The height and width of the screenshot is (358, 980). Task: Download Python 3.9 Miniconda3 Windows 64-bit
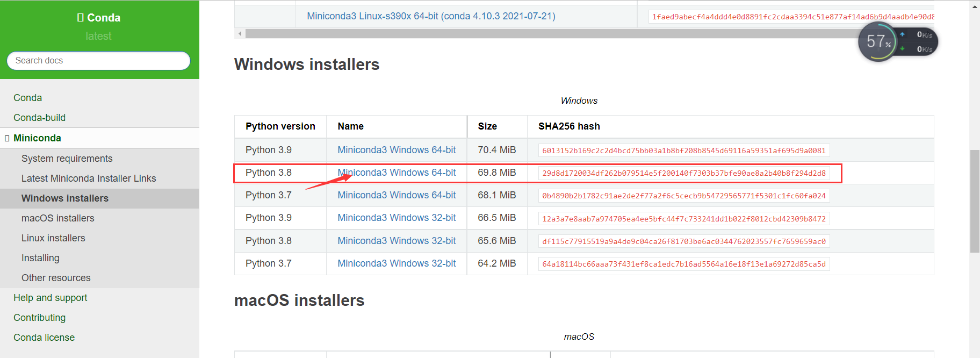click(x=397, y=150)
